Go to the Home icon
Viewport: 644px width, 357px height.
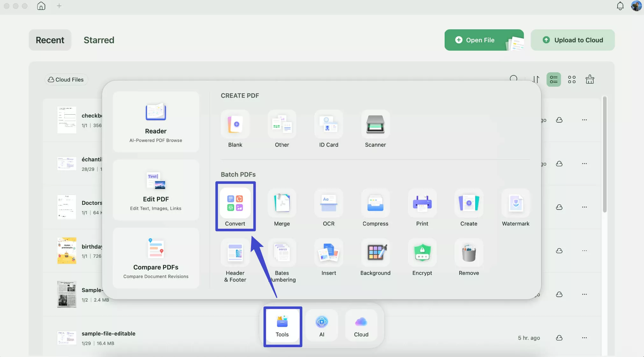[x=41, y=6]
